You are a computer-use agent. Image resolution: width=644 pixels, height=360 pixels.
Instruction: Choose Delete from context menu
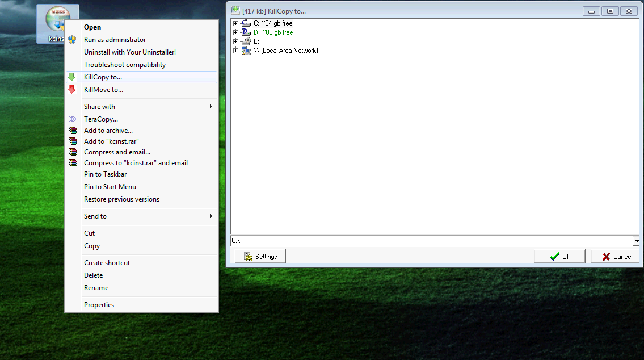click(x=142, y=275)
